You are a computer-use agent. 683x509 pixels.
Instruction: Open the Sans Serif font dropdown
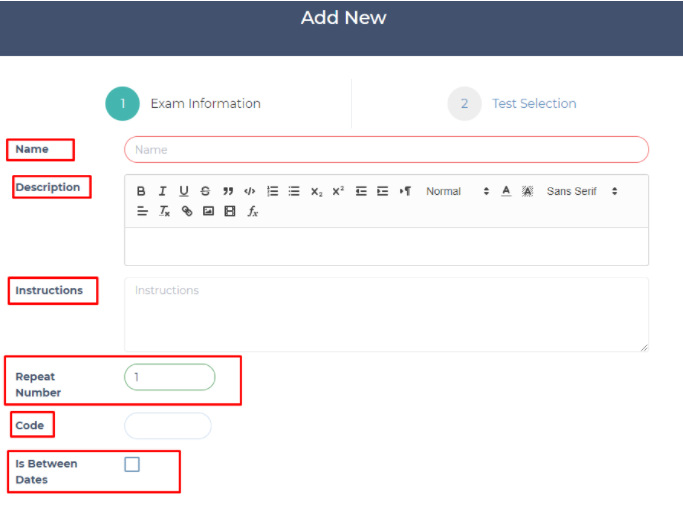[x=581, y=191]
